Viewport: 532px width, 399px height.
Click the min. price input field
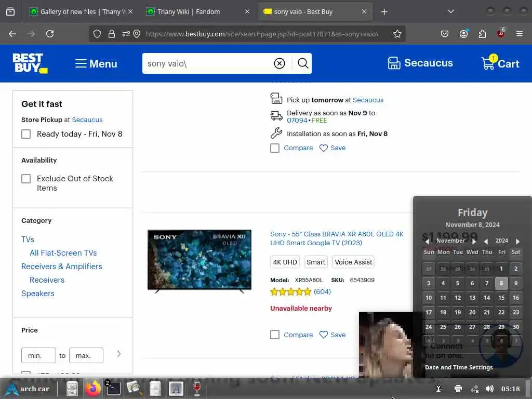(x=38, y=355)
